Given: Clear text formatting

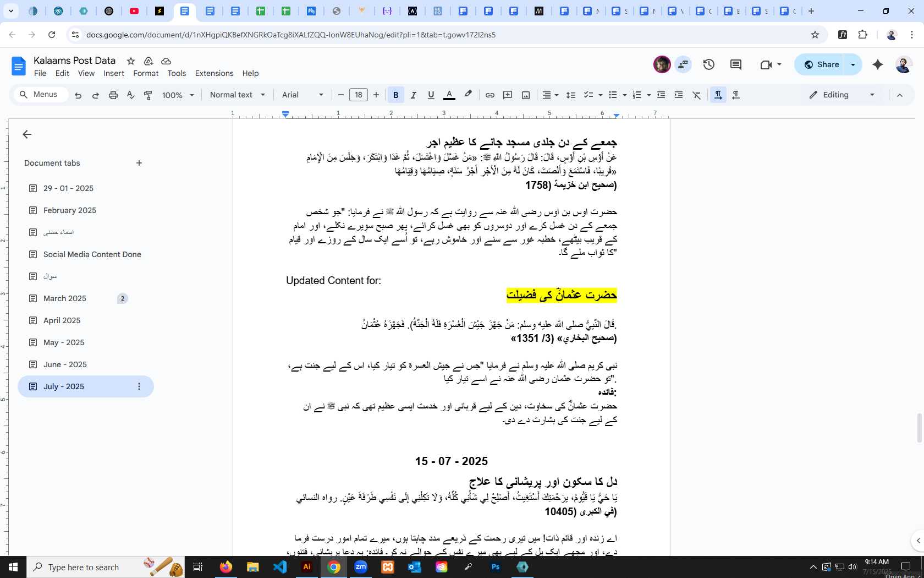Looking at the screenshot, I should [x=697, y=95].
